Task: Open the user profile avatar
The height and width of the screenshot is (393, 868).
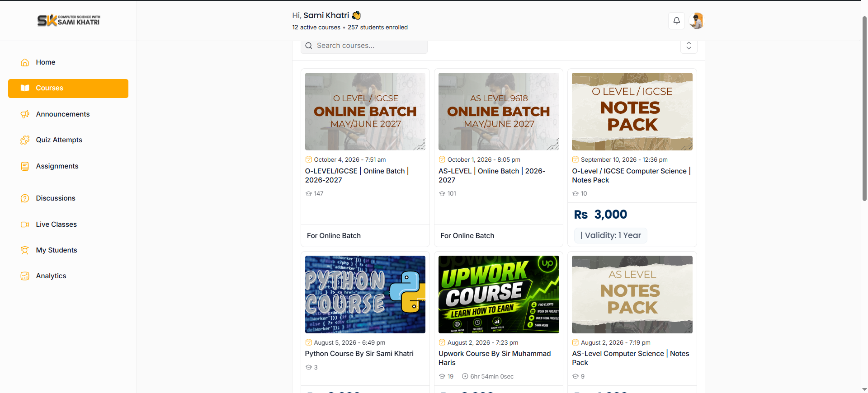Action: pyautogui.click(x=697, y=21)
